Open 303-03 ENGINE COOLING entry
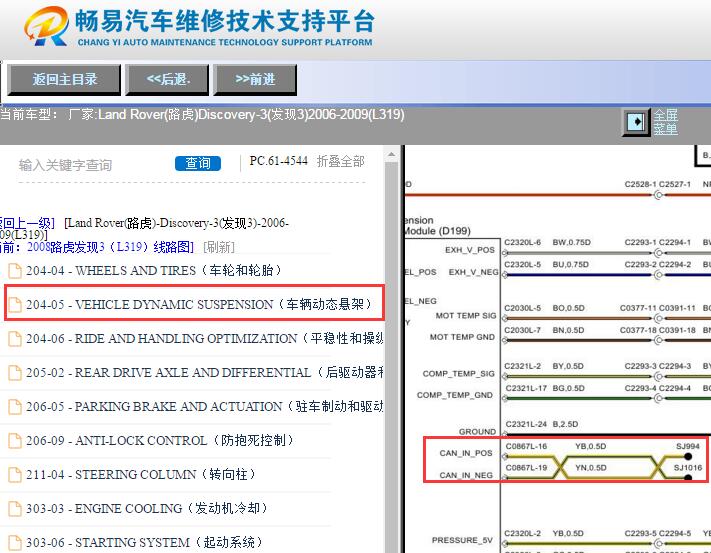Viewport: 711px width, 553px height. (146, 509)
